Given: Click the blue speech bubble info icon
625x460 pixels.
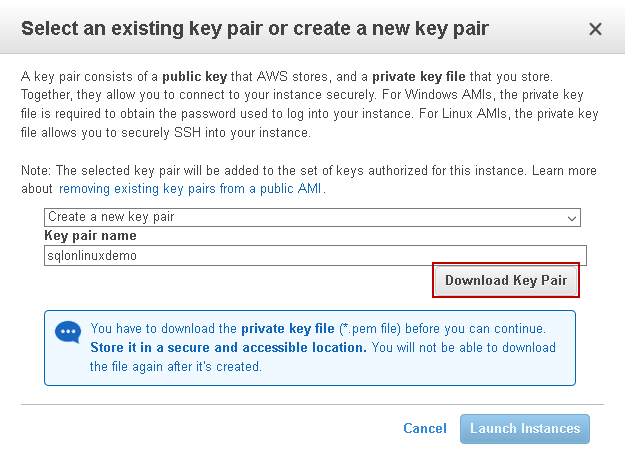Looking at the screenshot, I should pyautogui.click(x=68, y=333).
